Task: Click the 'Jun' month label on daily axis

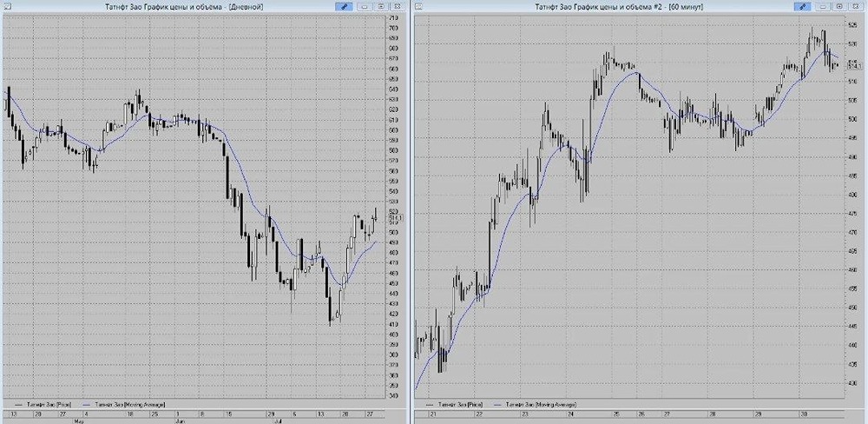Action: point(180,421)
